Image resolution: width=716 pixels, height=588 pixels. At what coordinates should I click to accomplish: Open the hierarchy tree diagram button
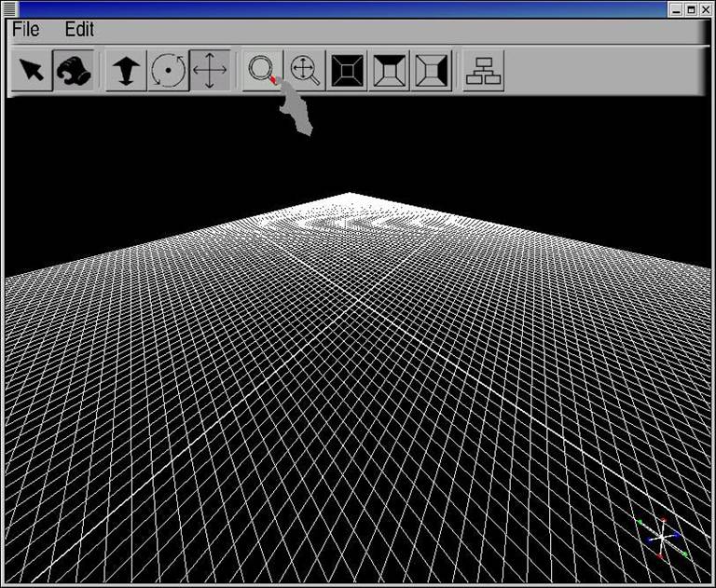(x=484, y=70)
